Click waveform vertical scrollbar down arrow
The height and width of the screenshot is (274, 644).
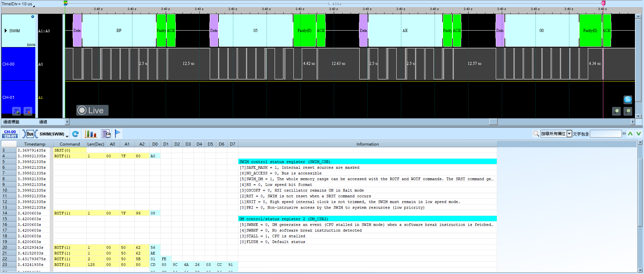click(x=638, y=116)
